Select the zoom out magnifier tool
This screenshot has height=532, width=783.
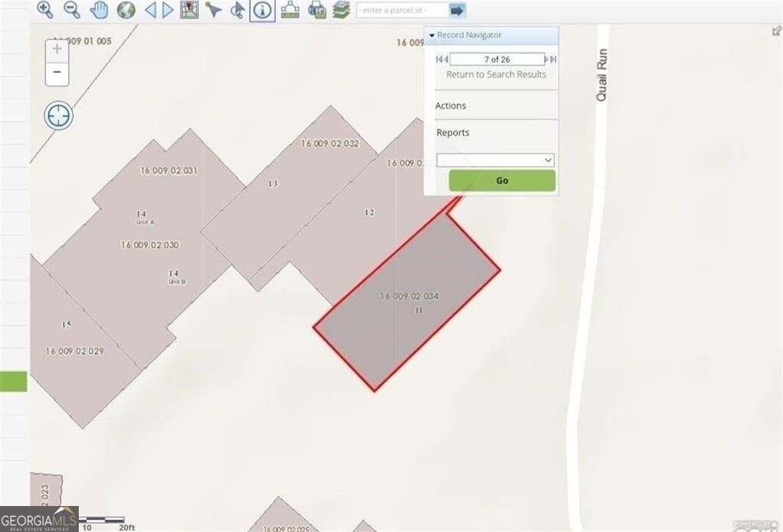click(x=71, y=10)
